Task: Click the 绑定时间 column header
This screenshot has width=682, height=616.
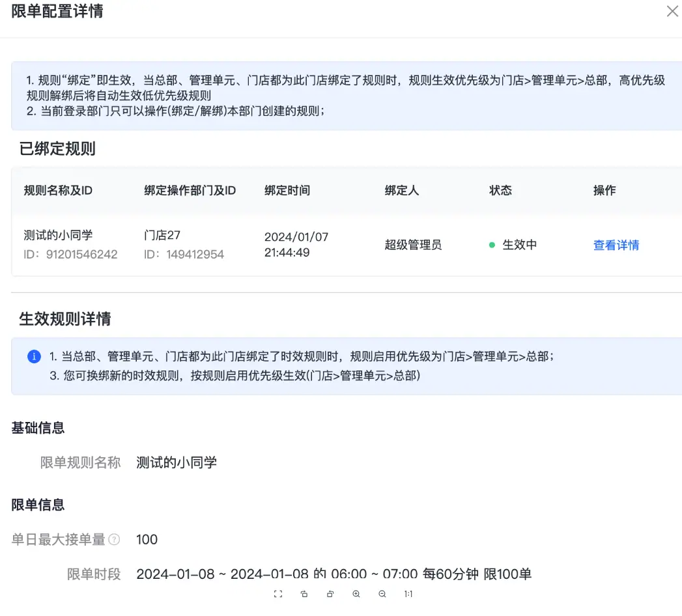Action: click(x=287, y=190)
